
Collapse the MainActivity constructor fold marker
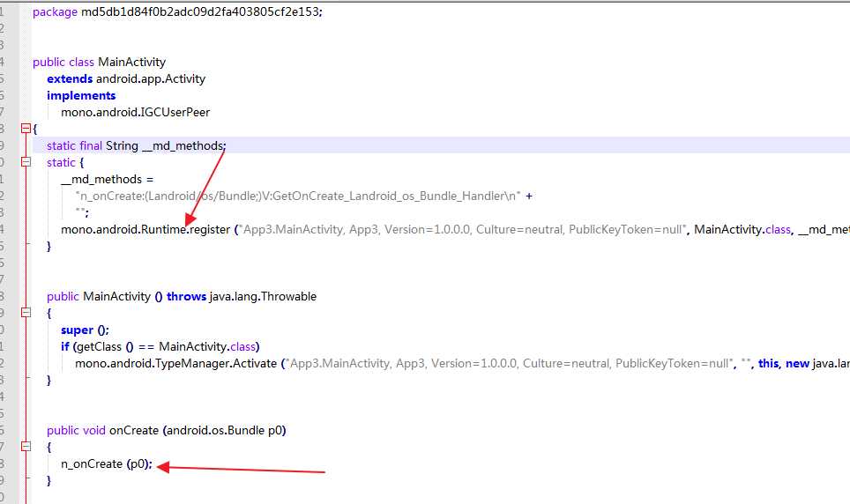26,312
